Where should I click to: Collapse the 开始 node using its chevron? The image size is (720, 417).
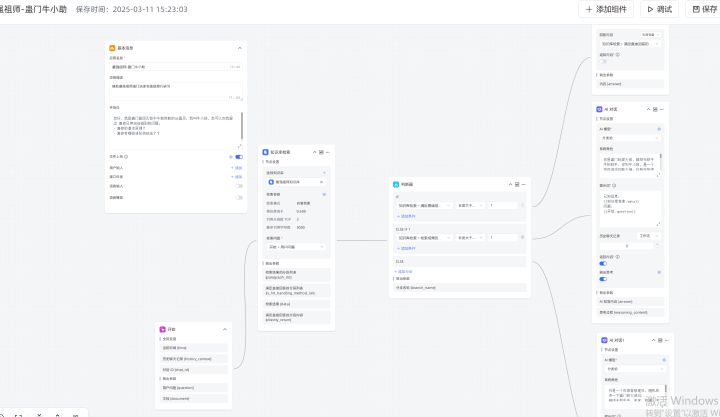pos(226,329)
